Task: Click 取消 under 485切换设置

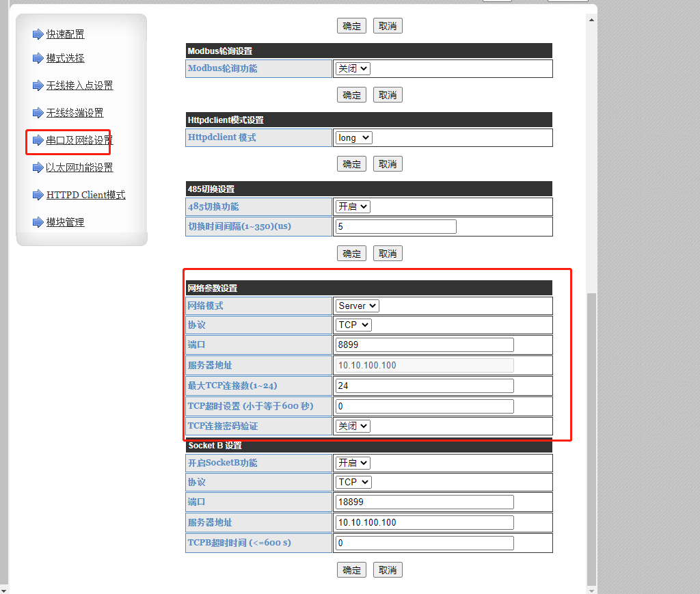Action: (x=388, y=254)
